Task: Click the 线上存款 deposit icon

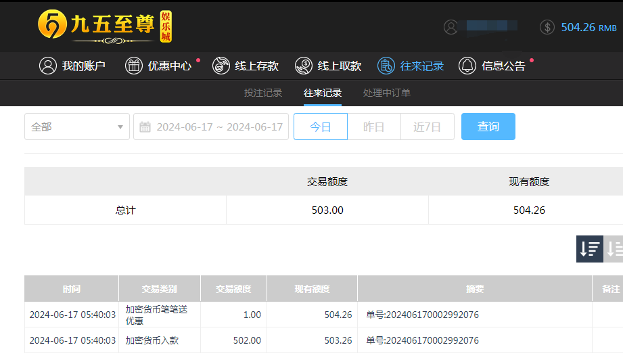Action: tap(221, 66)
